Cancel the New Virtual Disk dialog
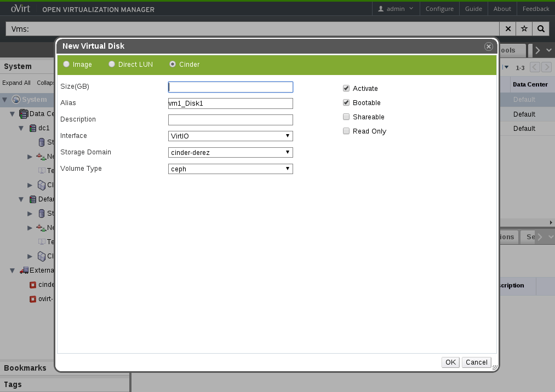 pos(476,362)
